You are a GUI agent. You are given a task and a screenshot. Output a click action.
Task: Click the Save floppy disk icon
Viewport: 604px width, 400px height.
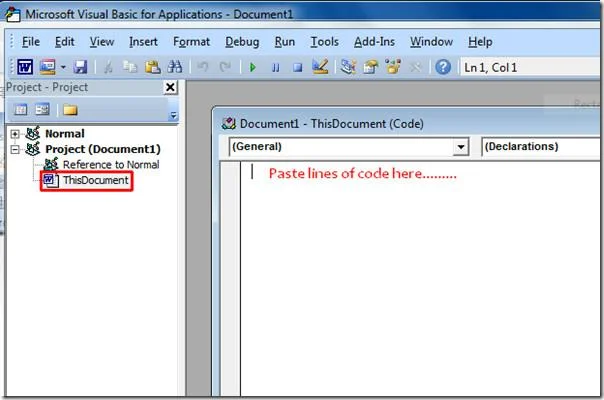coord(80,67)
